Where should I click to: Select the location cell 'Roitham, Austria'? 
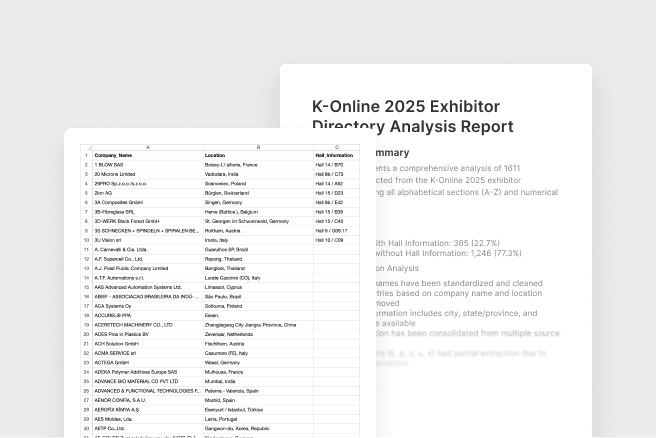click(x=258, y=231)
